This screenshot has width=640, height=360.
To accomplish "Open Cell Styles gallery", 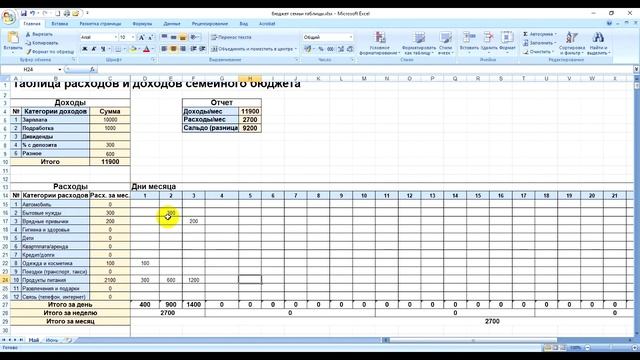I will [x=445, y=43].
